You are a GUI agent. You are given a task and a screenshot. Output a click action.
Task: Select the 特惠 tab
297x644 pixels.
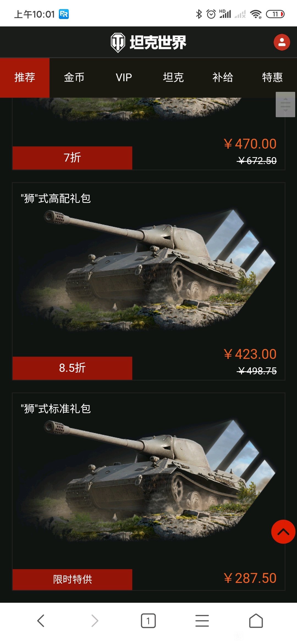coord(272,78)
